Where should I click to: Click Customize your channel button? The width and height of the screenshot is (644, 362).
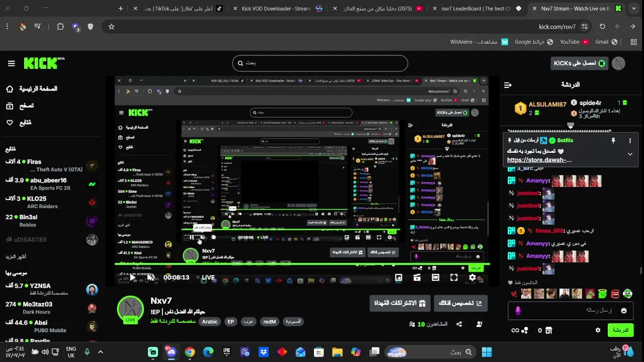click(x=460, y=303)
